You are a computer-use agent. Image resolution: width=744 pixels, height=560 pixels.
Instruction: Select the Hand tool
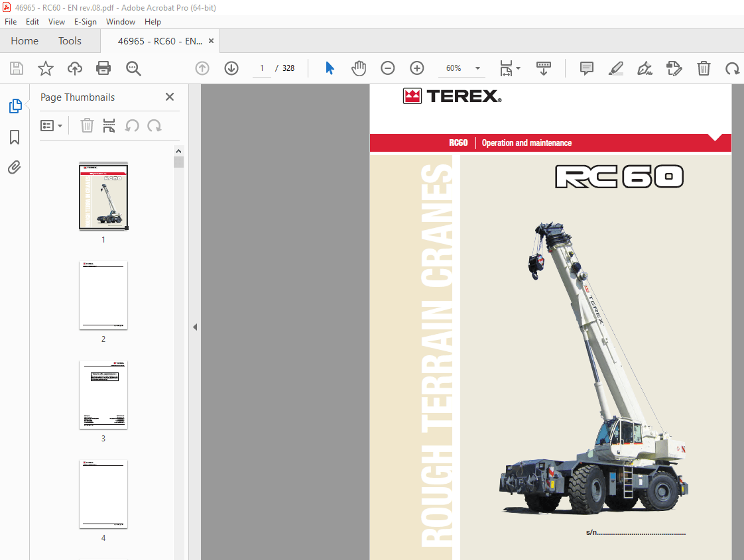click(359, 68)
